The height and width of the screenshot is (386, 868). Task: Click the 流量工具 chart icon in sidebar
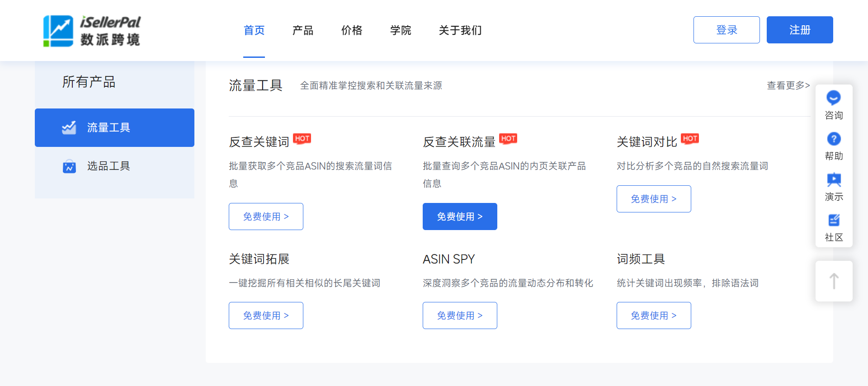pyautogui.click(x=69, y=127)
